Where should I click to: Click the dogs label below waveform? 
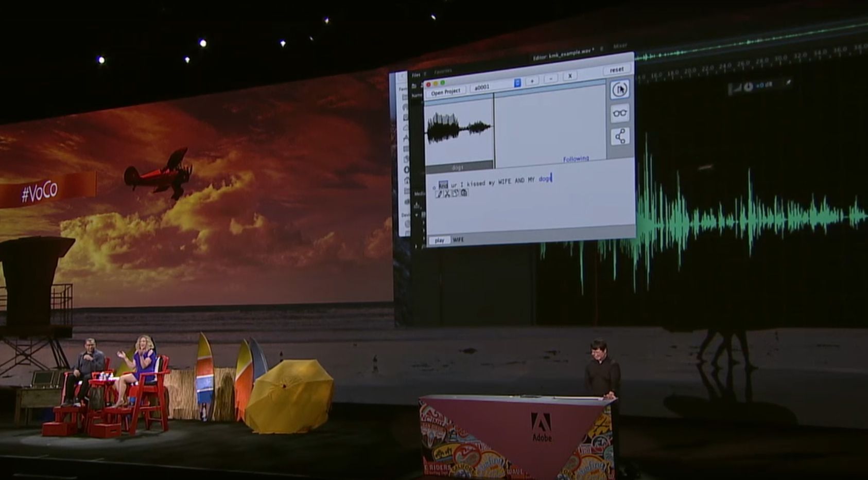coord(458,167)
